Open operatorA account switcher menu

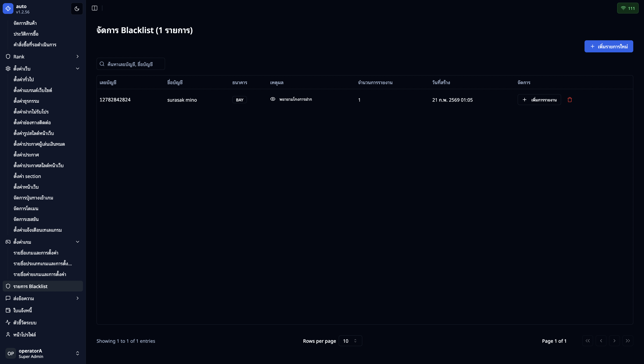[42, 353]
